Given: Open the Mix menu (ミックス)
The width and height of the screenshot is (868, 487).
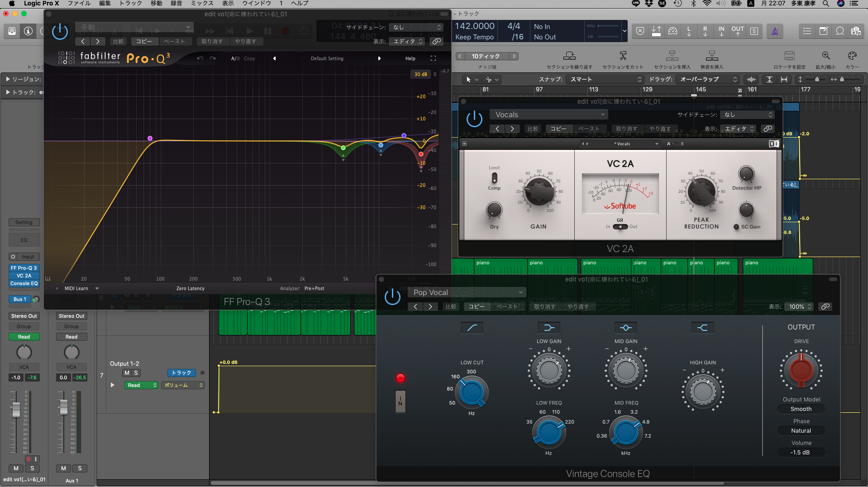Looking at the screenshot, I should [202, 4].
